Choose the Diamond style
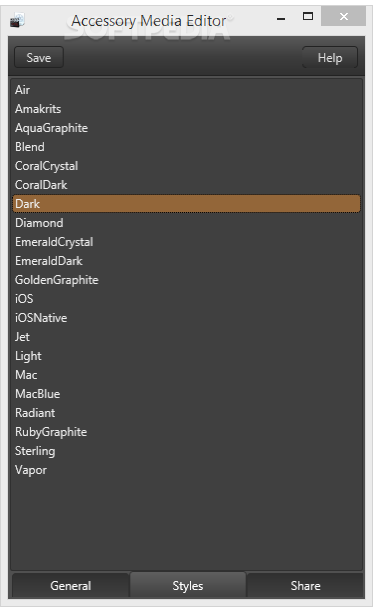Viewport: 373px width, 607px height. click(186, 223)
